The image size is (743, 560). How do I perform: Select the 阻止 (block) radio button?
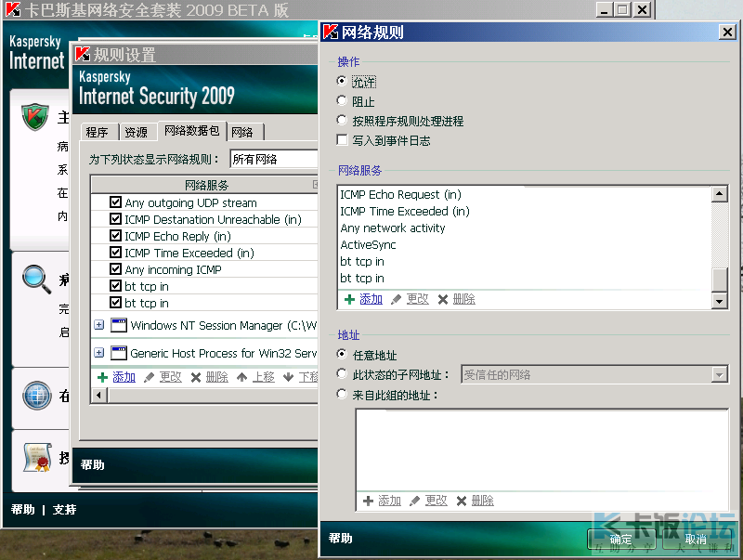point(342,100)
